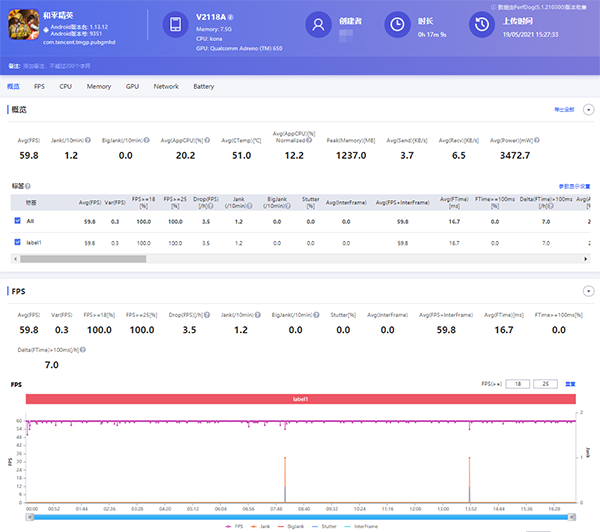Click info icon next to V2118A
Image resolution: width=600 pixels, height=532 pixels.
point(231,18)
